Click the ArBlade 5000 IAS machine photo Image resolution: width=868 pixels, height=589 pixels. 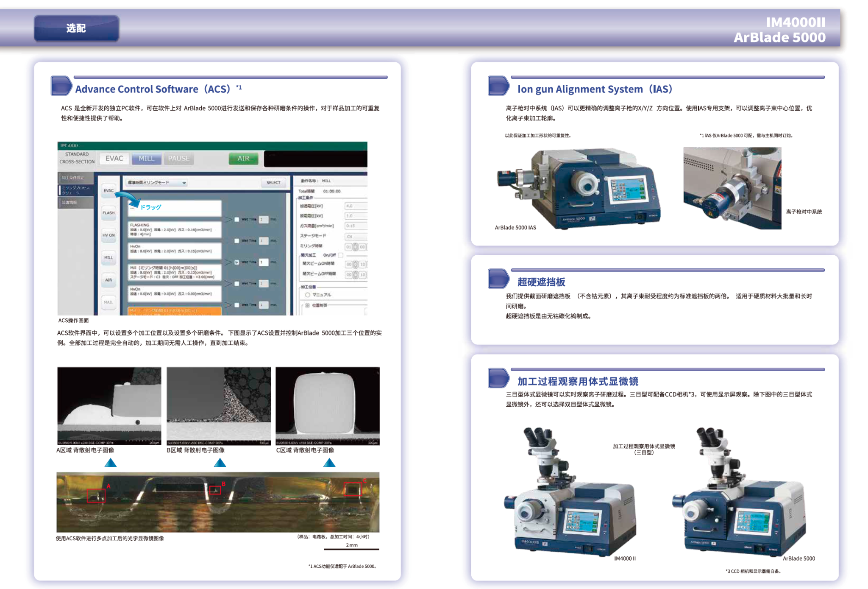[579, 188]
